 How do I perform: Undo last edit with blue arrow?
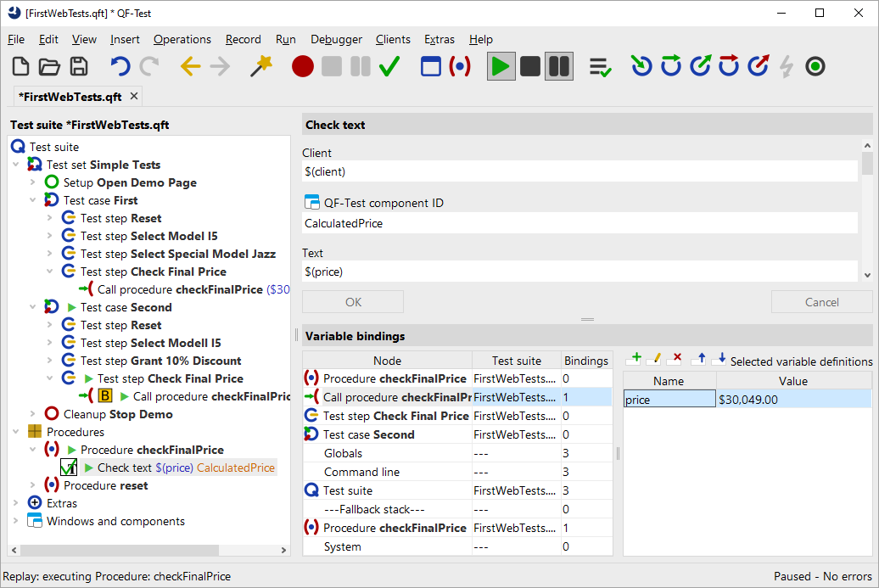point(120,66)
